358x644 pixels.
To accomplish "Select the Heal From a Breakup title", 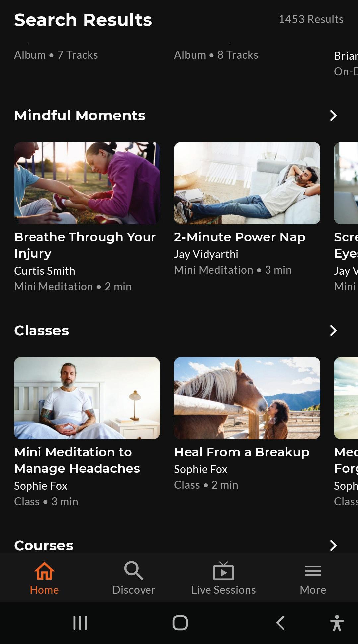I will click(242, 452).
